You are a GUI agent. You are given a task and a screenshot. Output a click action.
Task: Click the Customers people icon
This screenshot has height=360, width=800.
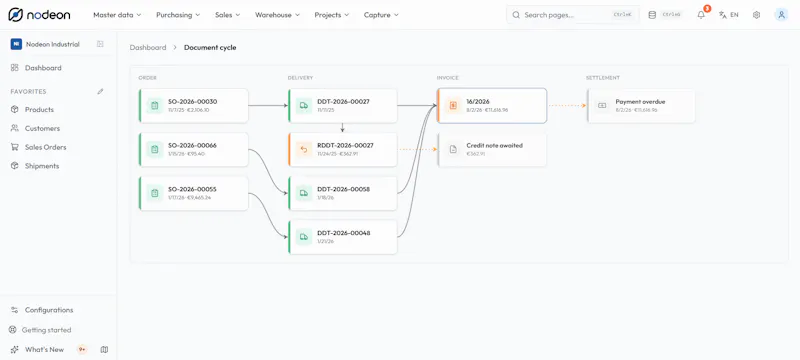click(14, 128)
